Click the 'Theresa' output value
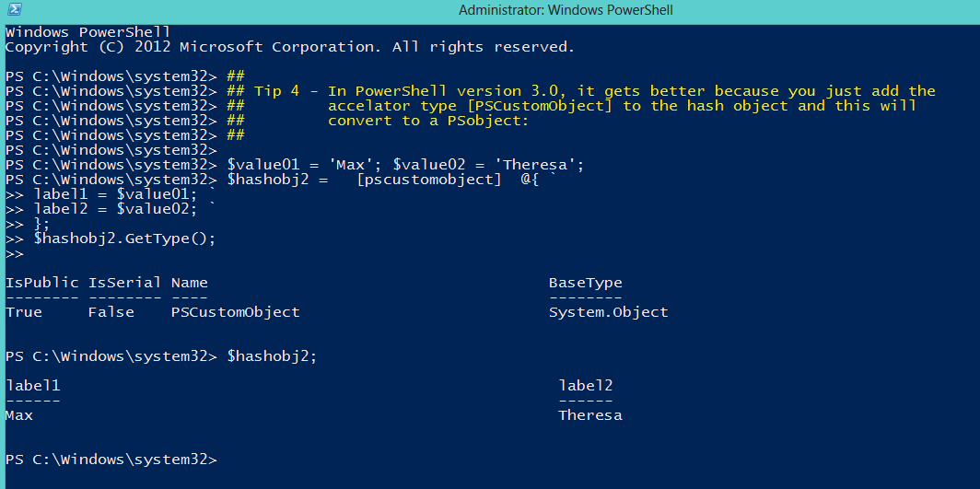Image resolution: width=980 pixels, height=489 pixels. click(x=590, y=415)
